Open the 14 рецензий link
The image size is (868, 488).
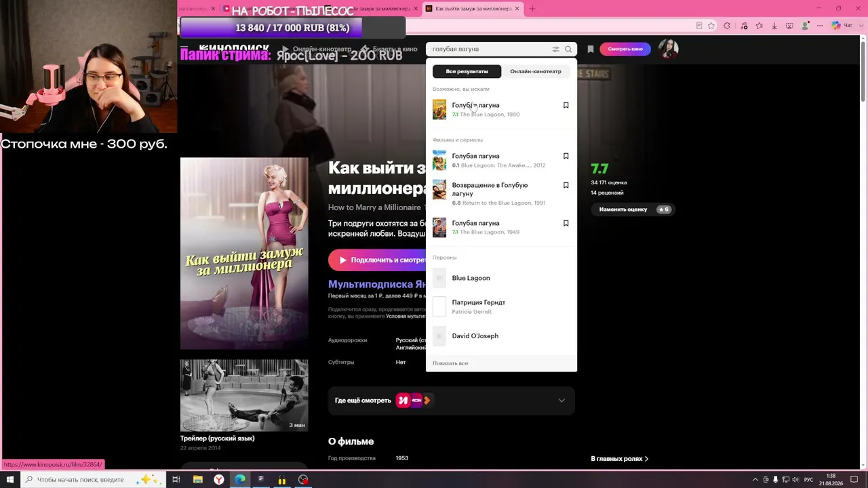click(607, 192)
